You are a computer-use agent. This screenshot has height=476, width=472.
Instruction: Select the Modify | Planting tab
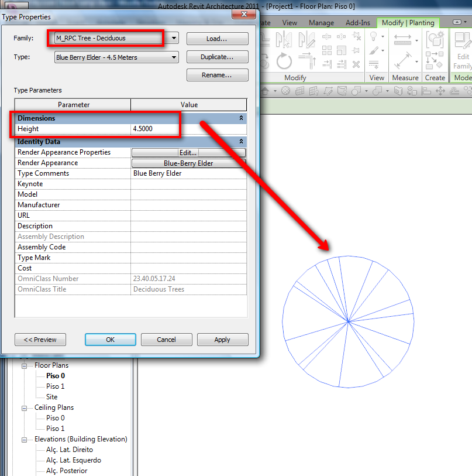coord(408,23)
